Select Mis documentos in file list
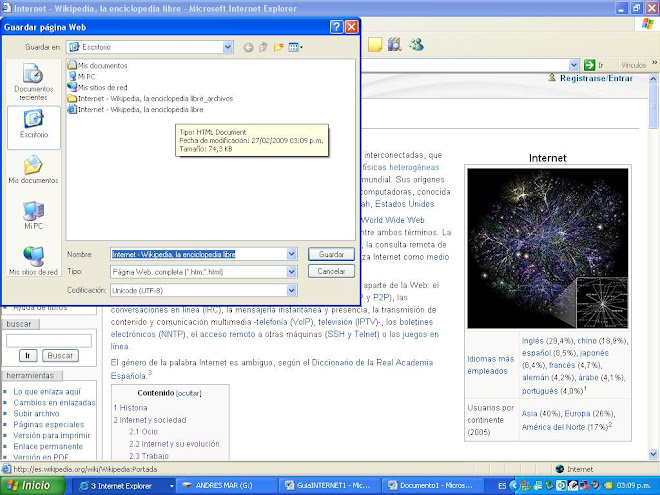Viewport: 660px width, 495px height. pyautogui.click(x=97, y=65)
